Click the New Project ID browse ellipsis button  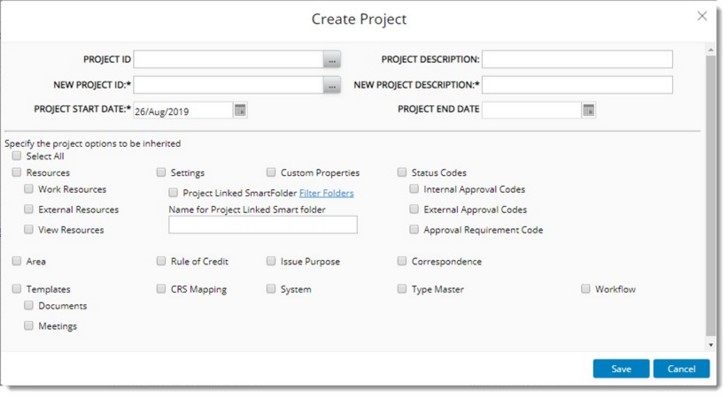click(x=332, y=85)
